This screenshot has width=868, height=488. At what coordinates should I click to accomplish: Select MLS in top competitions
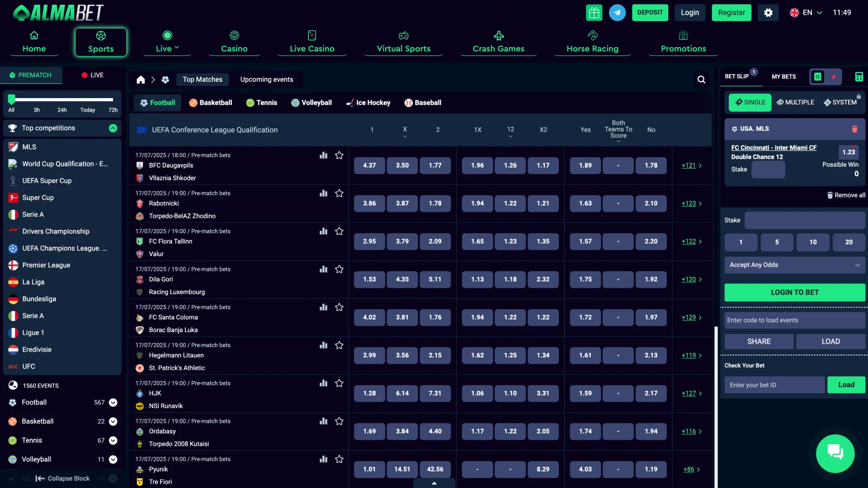(62, 147)
